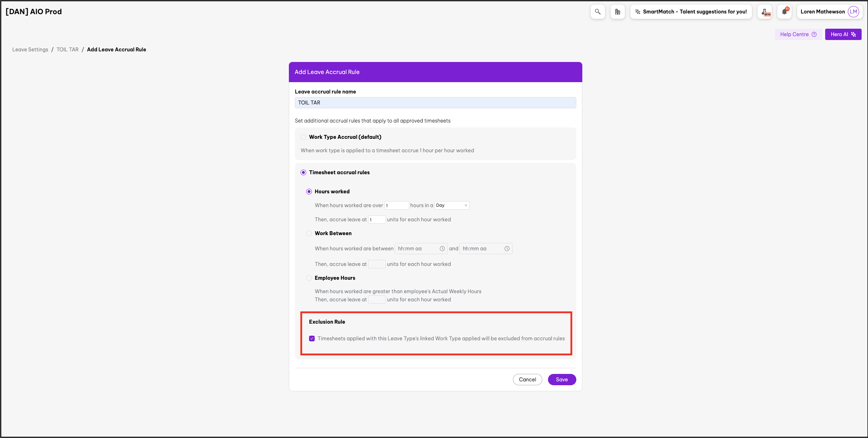Screen dimensions: 868x438
Task: Click the clock icon in first time field
Action: (442, 249)
